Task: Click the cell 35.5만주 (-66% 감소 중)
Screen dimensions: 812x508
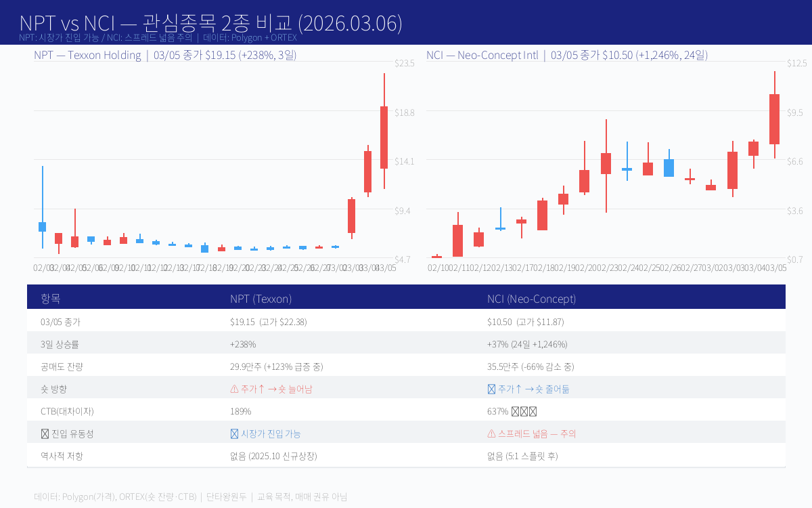Action: 531,367
